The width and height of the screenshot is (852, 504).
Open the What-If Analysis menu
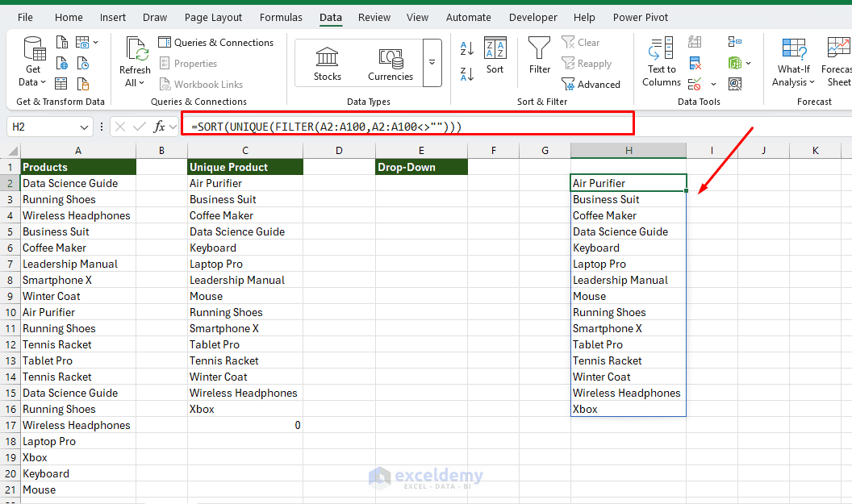[x=793, y=62]
